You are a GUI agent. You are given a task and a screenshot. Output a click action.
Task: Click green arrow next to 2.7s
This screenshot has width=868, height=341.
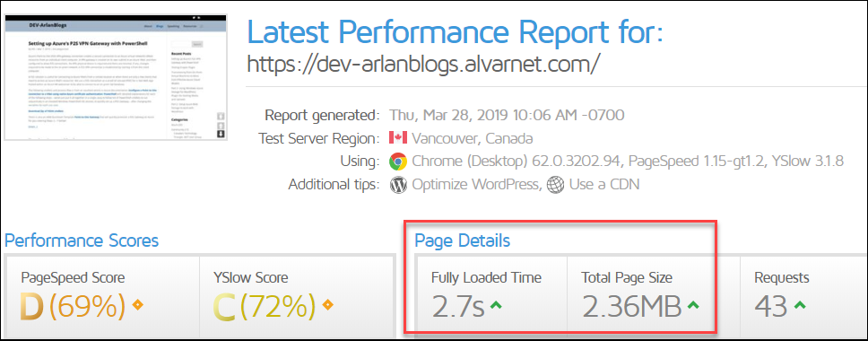click(496, 305)
